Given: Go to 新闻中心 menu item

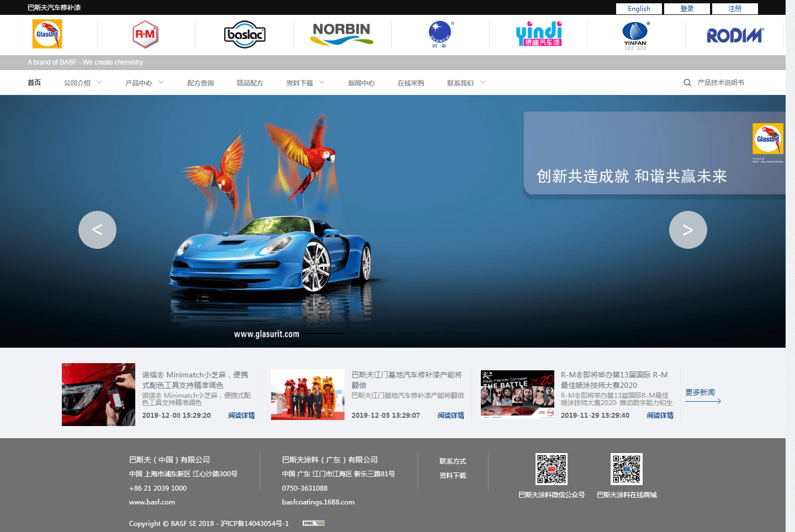Looking at the screenshot, I should coord(361,83).
